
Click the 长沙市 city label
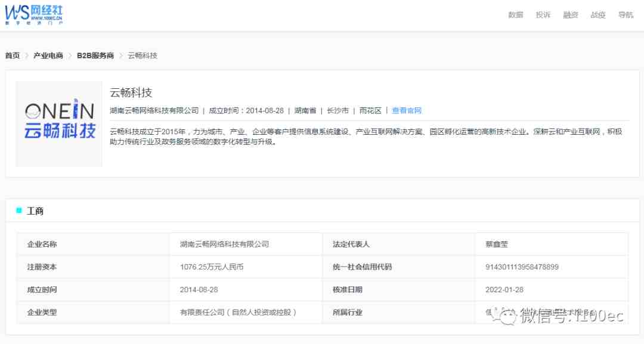pyautogui.click(x=338, y=110)
